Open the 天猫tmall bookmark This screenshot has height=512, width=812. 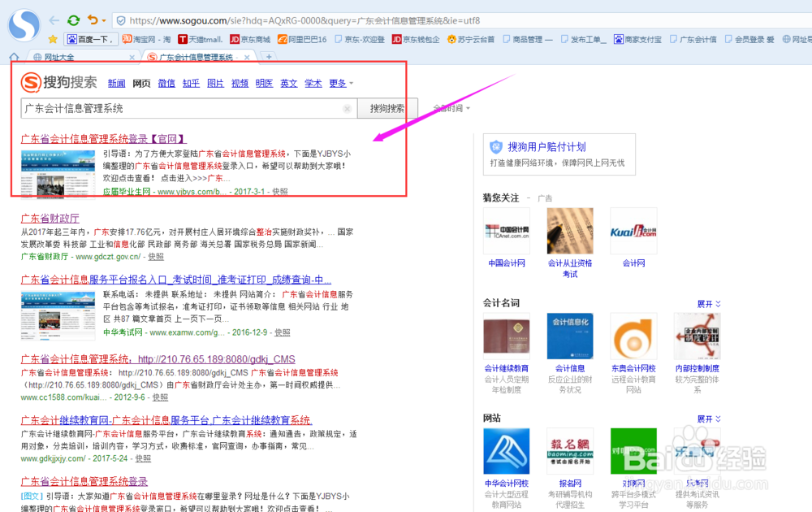click(201, 39)
